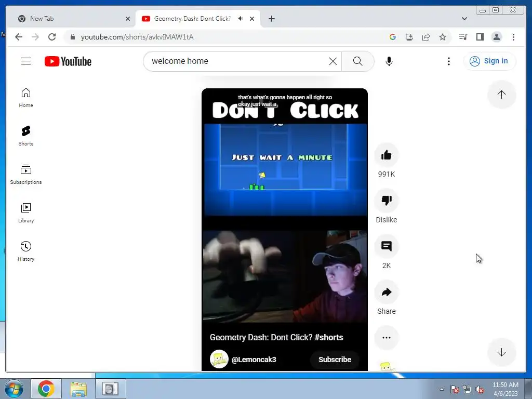Viewport: 532px width, 399px height.
Task: Start voice search with microphone
Action: pyautogui.click(x=389, y=61)
